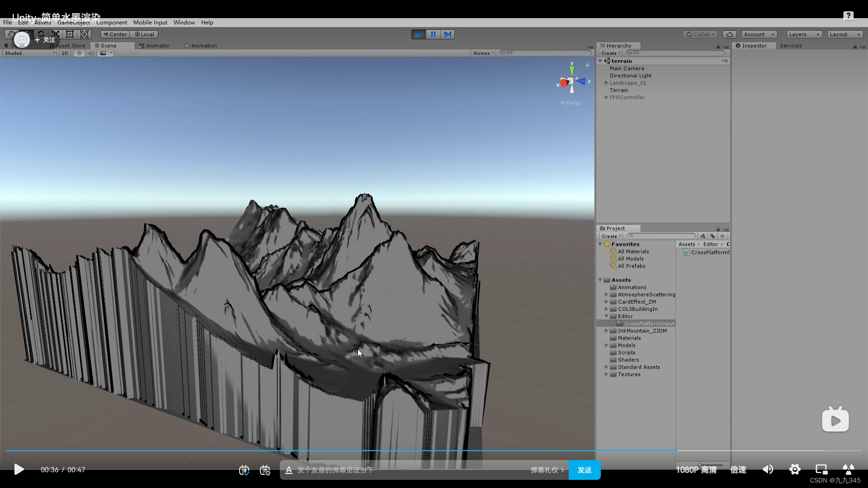Click the Center pivot button
The image size is (868, 488).
click(x=115, y=34)
